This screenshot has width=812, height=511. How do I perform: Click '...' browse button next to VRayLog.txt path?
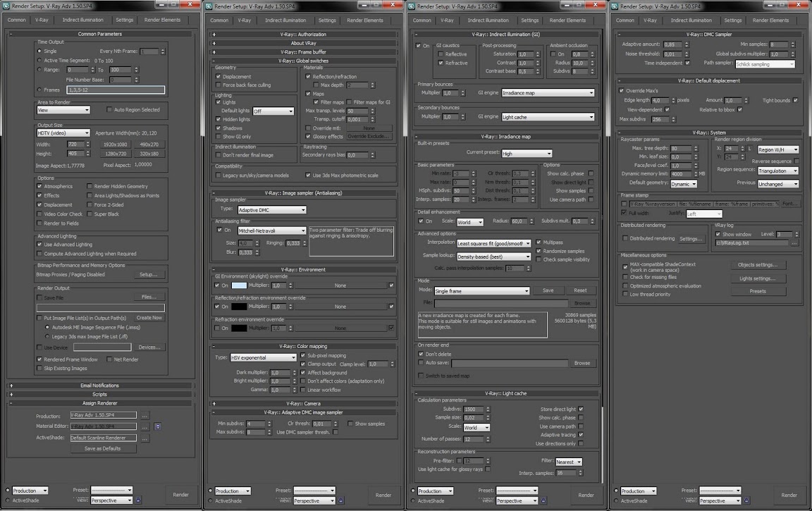tap(794, 243)
